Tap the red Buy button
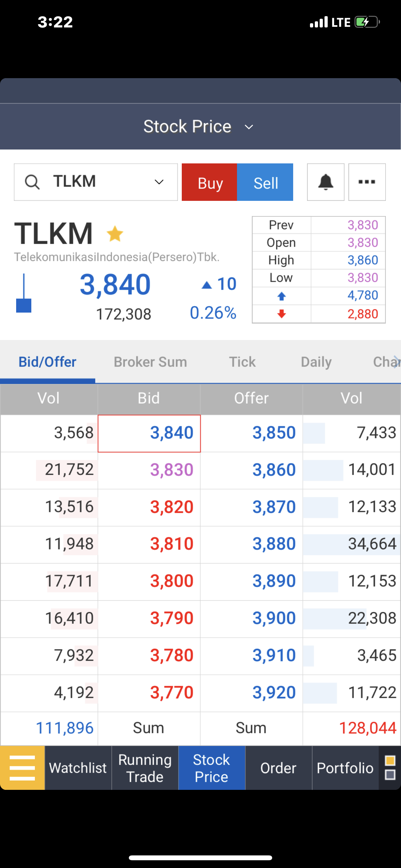This screenshot has width=401, height=868. pyautogui.click(x=210, y=182)
